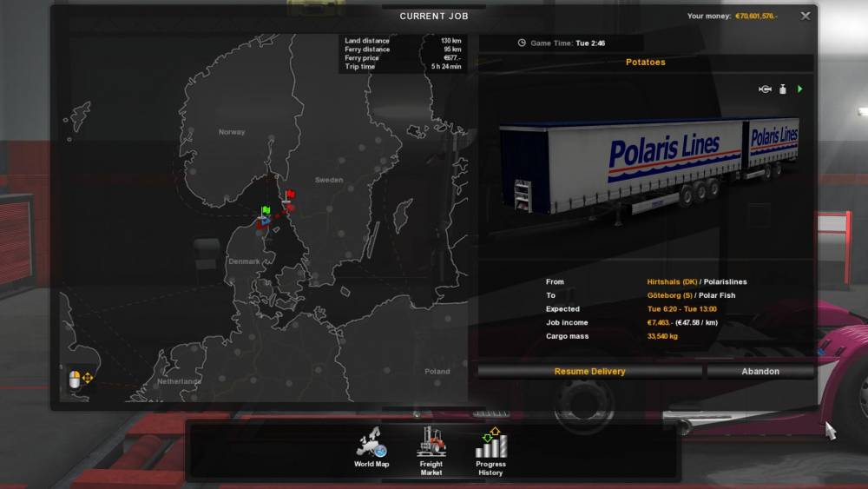Click the green start flag on map
Viewport: 868px width, 489px height.
coord(266,210)
